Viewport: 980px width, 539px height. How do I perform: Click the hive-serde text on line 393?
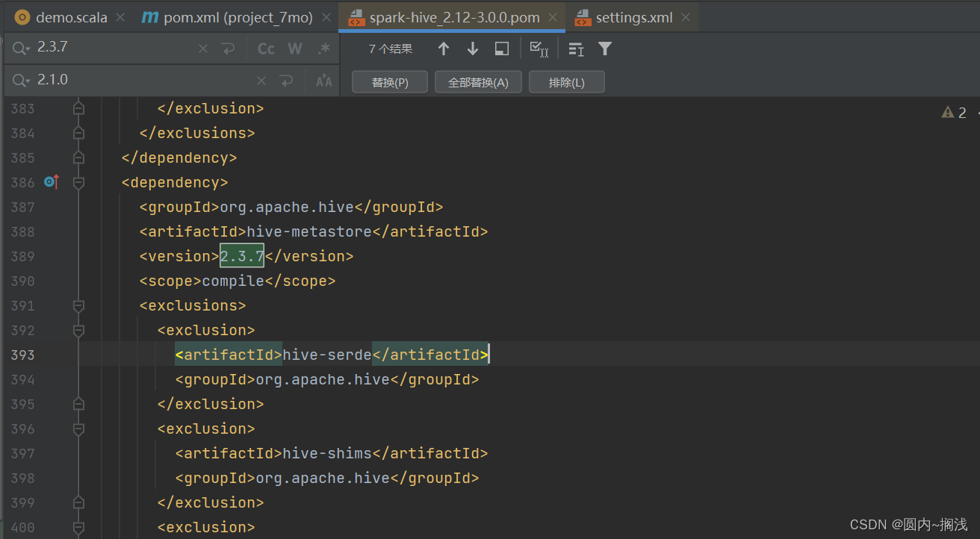(x=327, y=355)
